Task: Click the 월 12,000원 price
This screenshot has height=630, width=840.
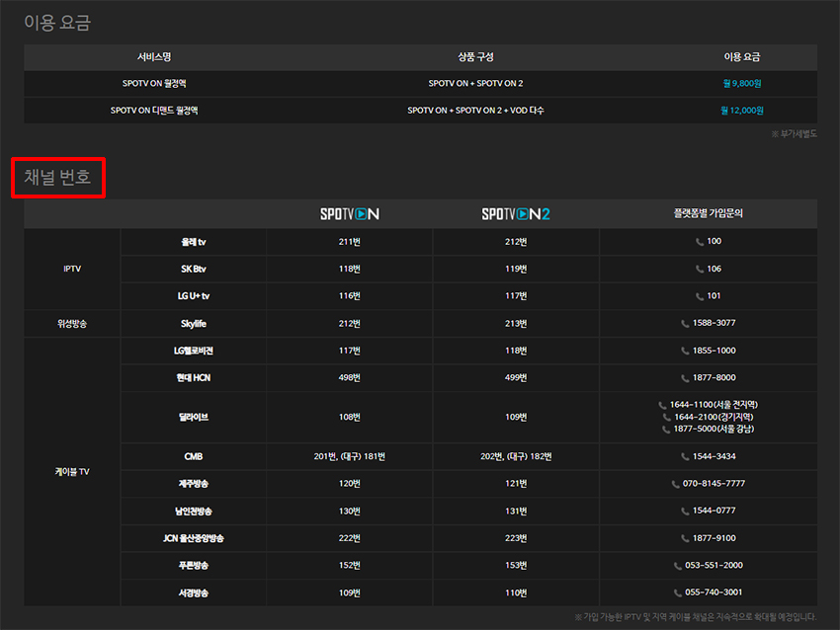Action: 742,111
